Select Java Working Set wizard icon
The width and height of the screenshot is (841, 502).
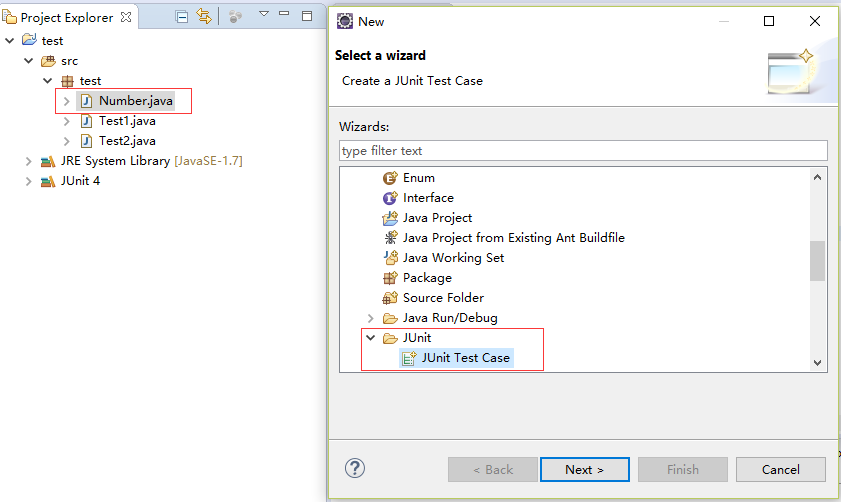click(390, 257)
